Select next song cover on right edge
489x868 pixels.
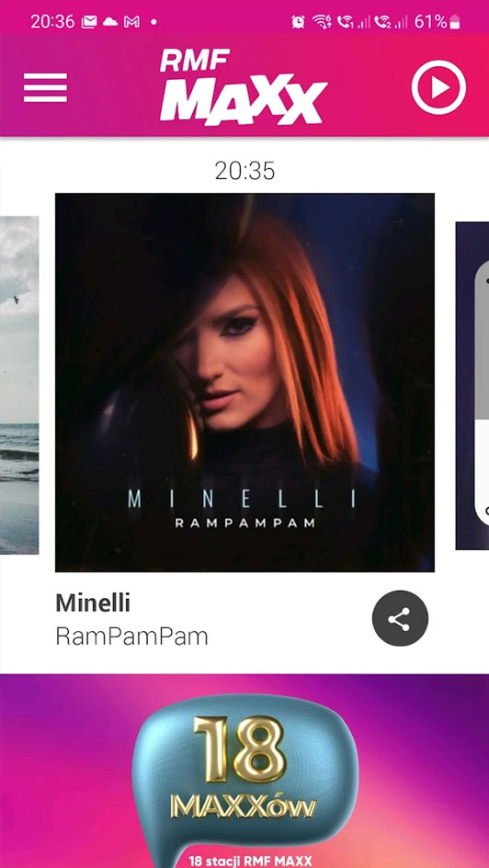[472, 386]
